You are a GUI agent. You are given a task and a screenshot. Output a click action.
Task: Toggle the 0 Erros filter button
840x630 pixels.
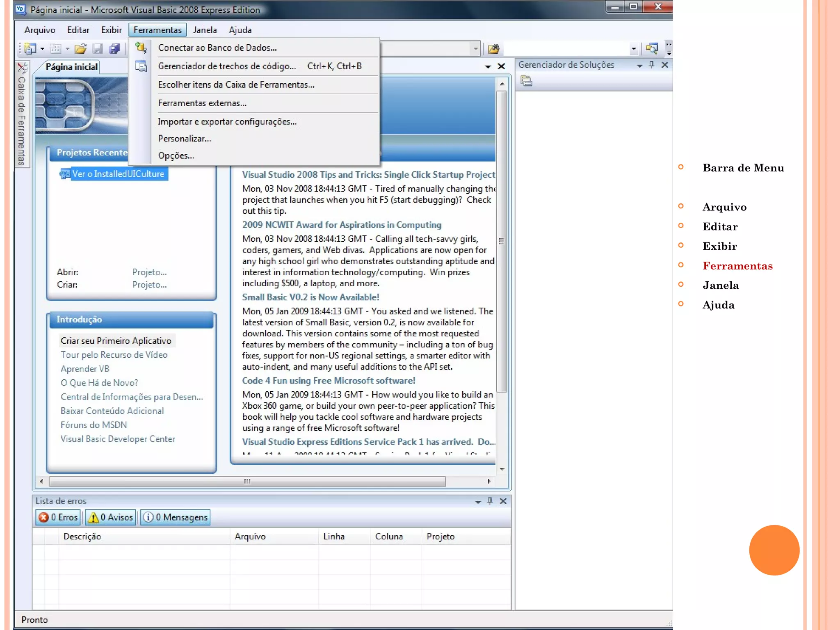tap(58, 517)
